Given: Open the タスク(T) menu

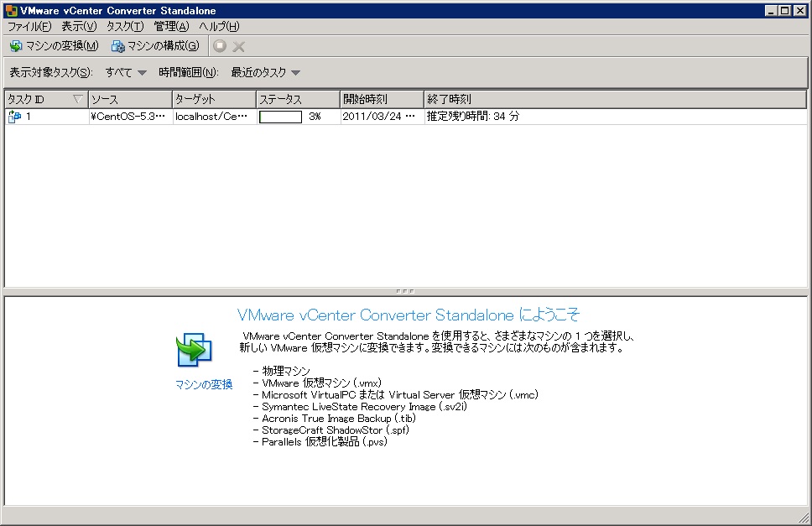Looking at the screenshot, I should coord(125,26).
